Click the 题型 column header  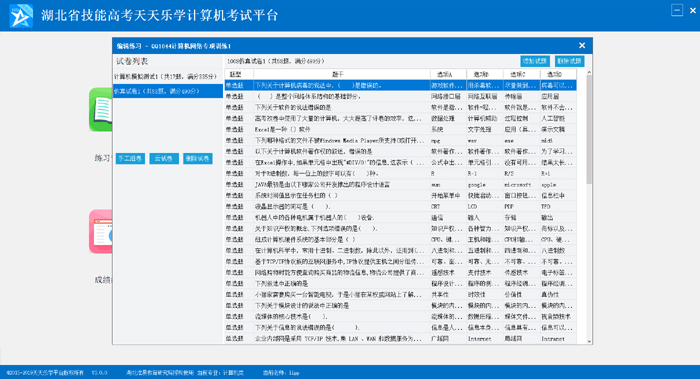[x=238, y=74]
